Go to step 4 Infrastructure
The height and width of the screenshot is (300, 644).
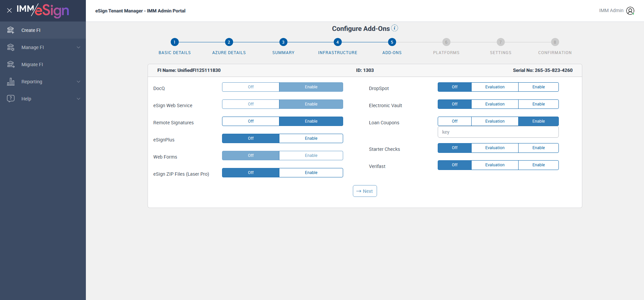[337, 42]
